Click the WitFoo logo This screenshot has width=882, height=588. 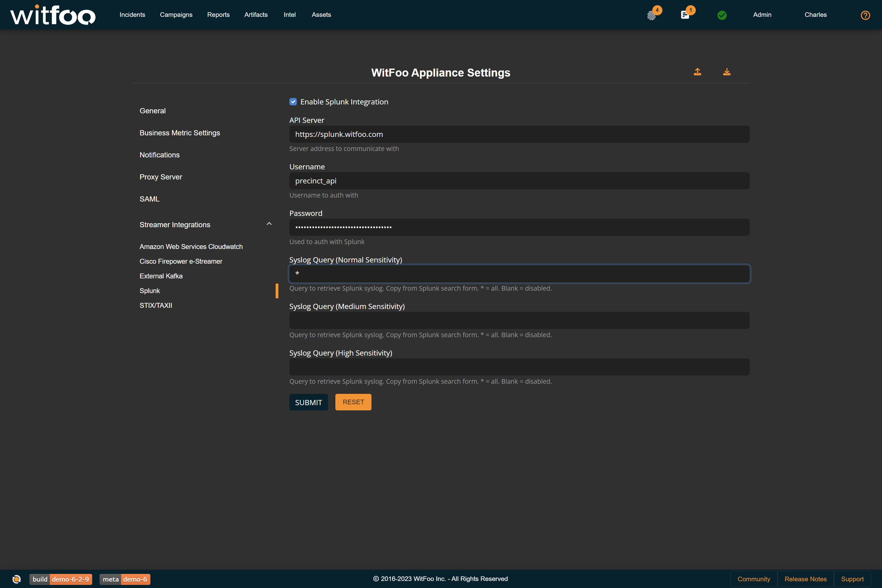coord(53,15)
